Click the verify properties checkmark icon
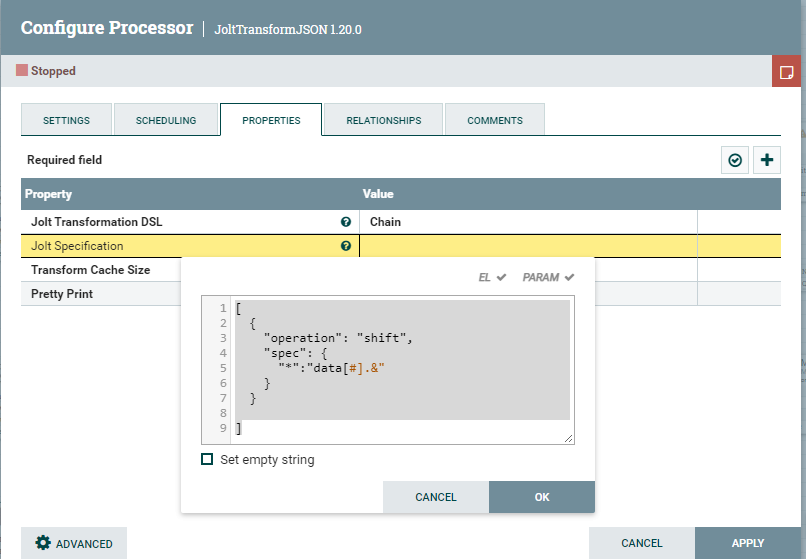806x559 pixels. [x=736, y=160]
